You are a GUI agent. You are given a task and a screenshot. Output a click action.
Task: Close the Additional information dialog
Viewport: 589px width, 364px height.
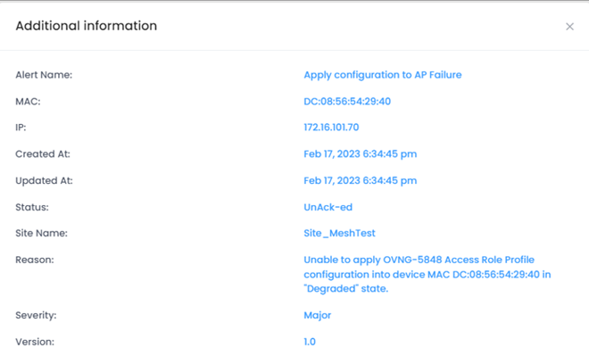[x=569, y=27]
